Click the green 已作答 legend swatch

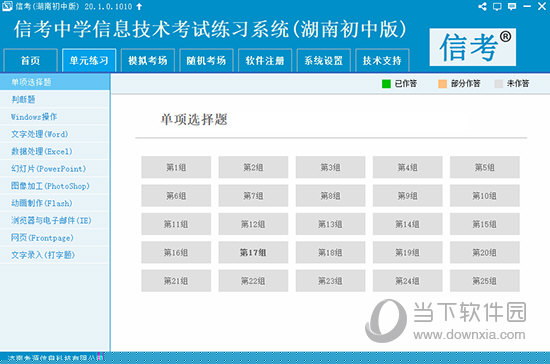tap(386, 84)
